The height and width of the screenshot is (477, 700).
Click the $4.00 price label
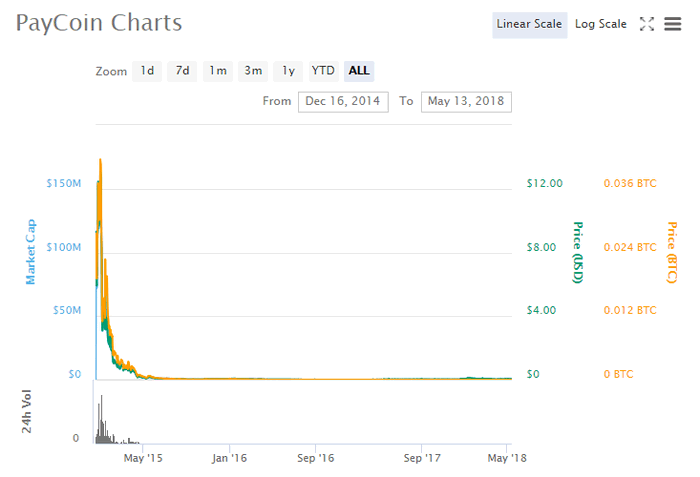click(542, 310)
